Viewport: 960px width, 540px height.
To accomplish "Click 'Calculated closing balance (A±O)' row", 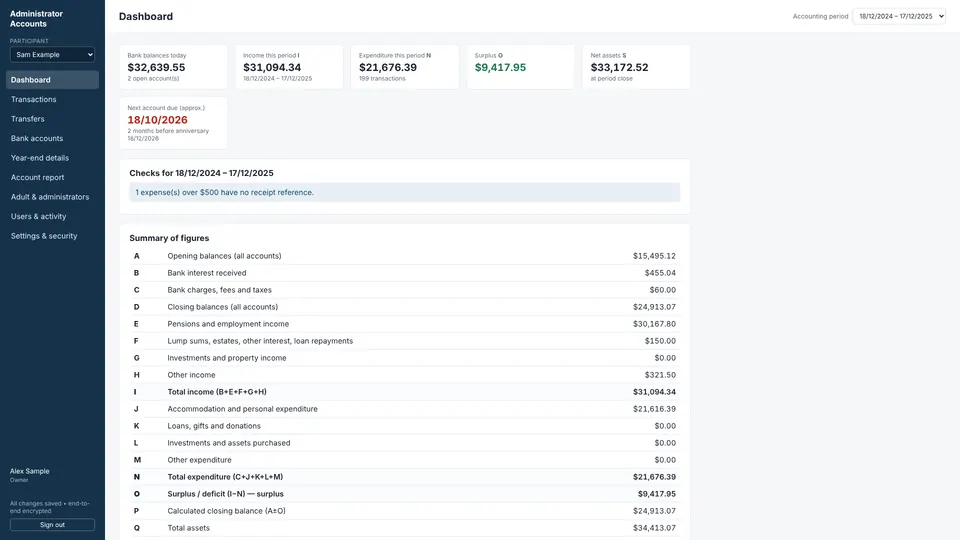I will coord(405,511).
